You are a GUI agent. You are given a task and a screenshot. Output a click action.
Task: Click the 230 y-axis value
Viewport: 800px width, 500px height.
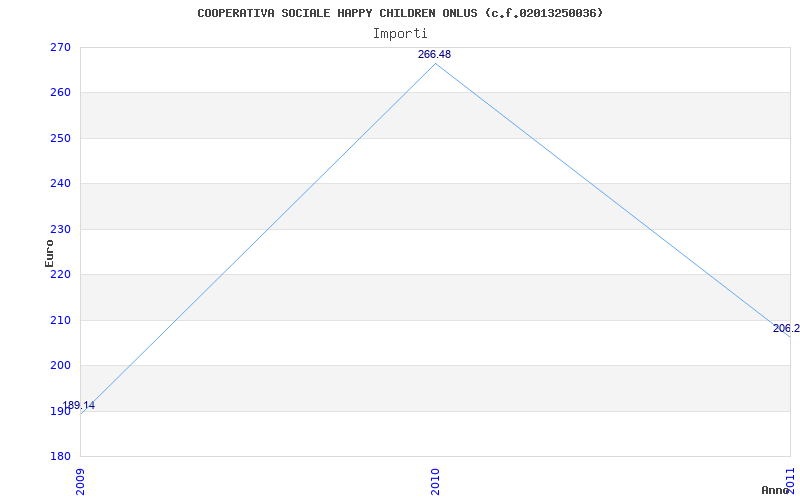point(60,230)
